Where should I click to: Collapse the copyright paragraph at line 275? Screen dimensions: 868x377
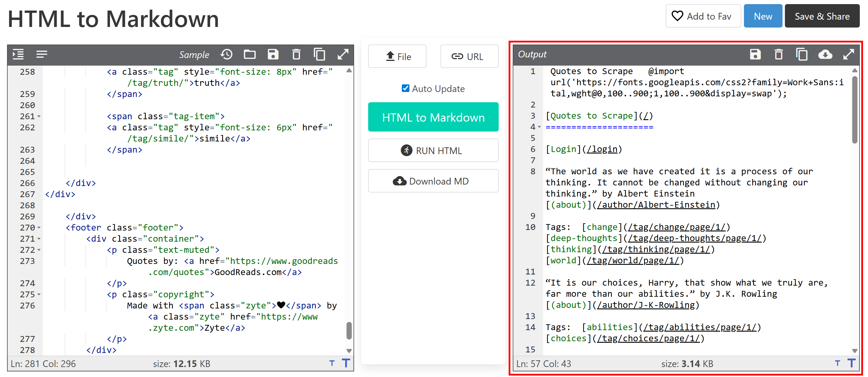click(40, 294)
